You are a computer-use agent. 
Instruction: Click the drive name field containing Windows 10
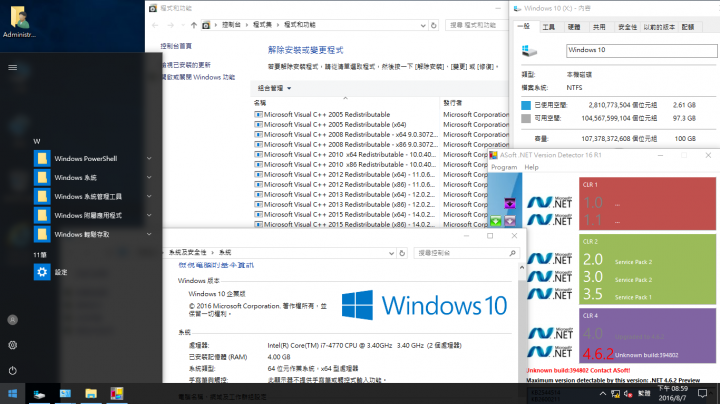click(x=641, y=50)
